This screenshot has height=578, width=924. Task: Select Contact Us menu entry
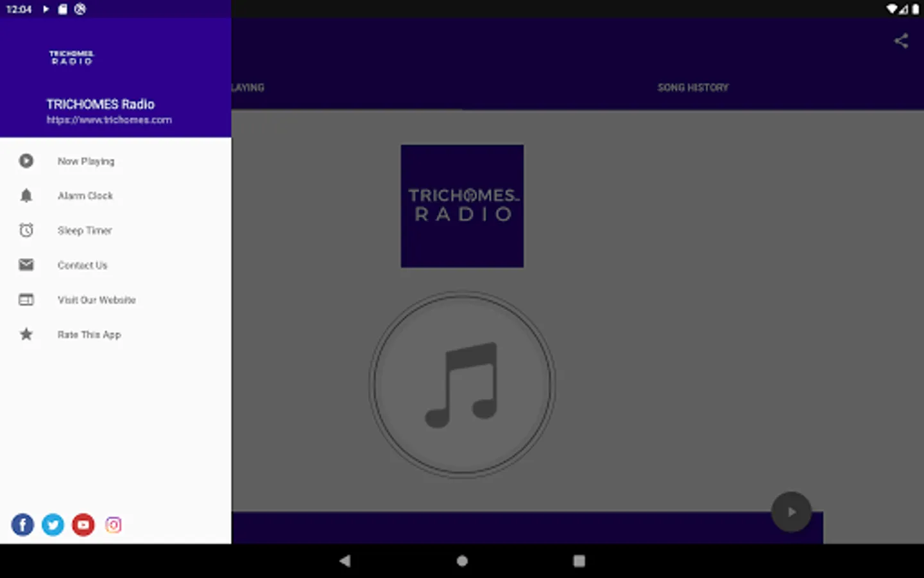116,265
